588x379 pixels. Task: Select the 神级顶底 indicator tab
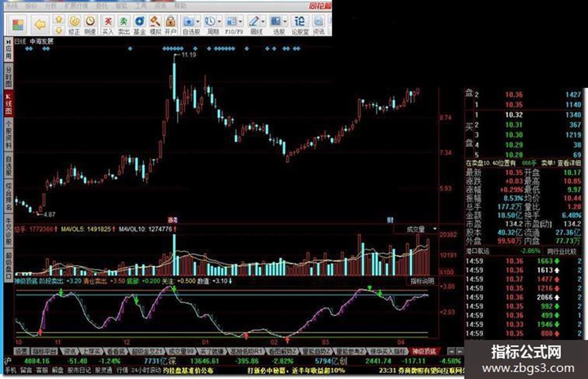pos(424,352)
